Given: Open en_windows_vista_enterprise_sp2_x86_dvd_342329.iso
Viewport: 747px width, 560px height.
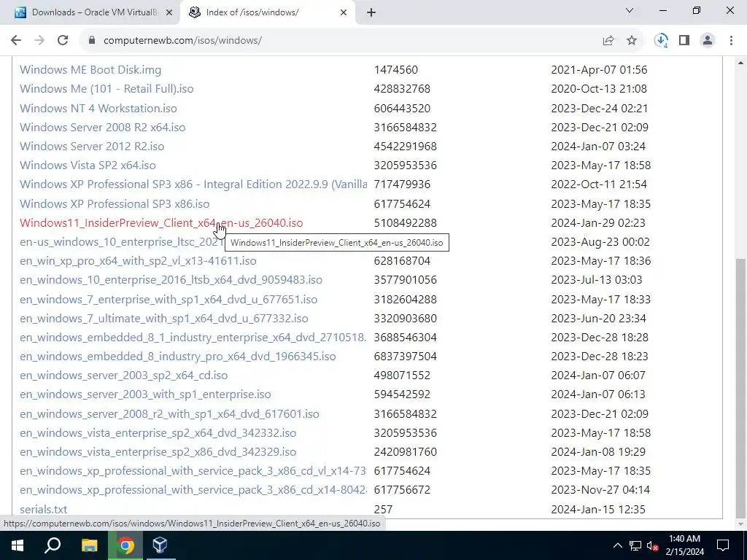Looking at the screenshot, I should pos(158,452).
